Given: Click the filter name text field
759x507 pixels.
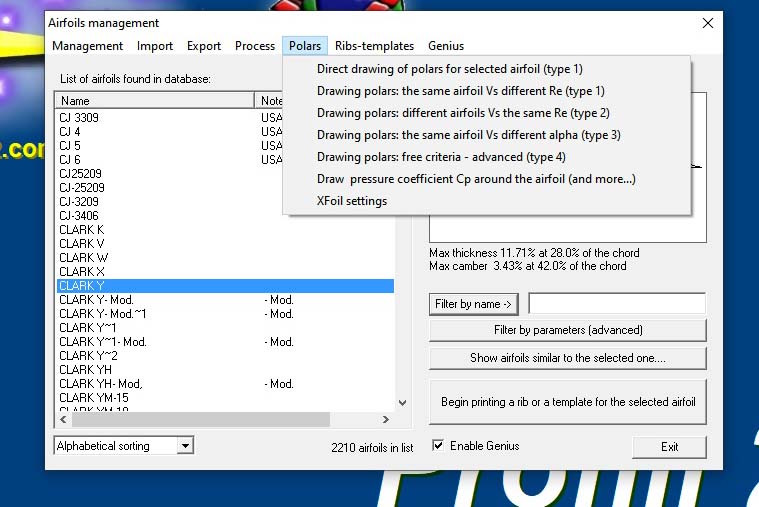Looking at the screenshot, I should [617, 304].
